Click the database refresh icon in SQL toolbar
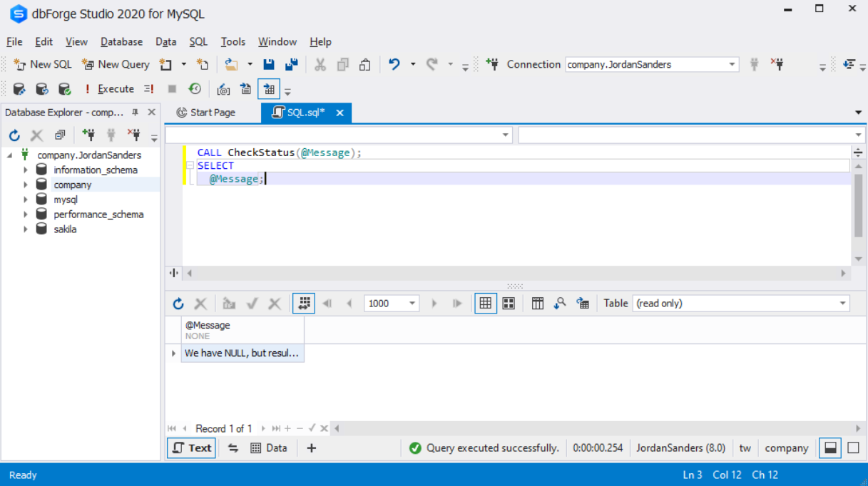 (x=42, y=89)
